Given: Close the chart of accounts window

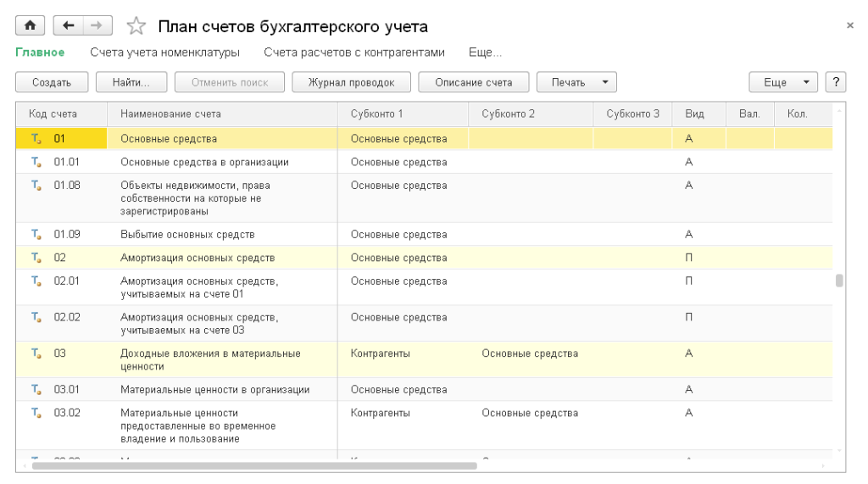Looking at the screenshot, I should 850,25.
